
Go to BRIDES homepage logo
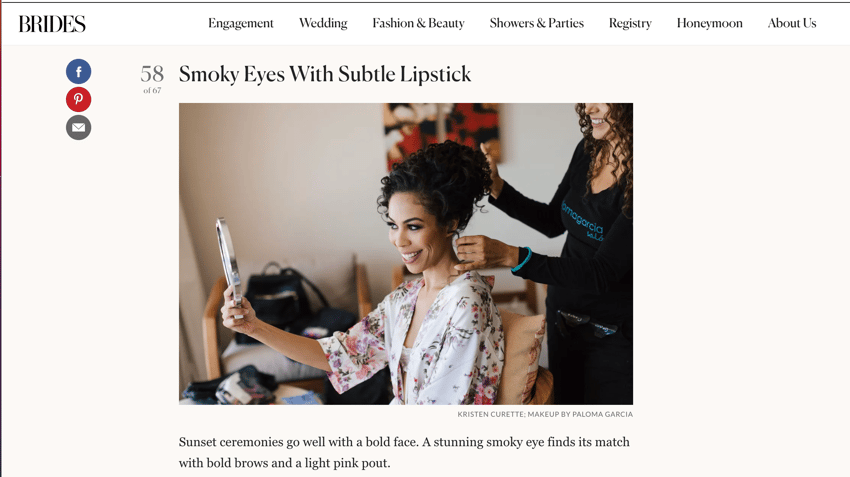click(52, 24)
